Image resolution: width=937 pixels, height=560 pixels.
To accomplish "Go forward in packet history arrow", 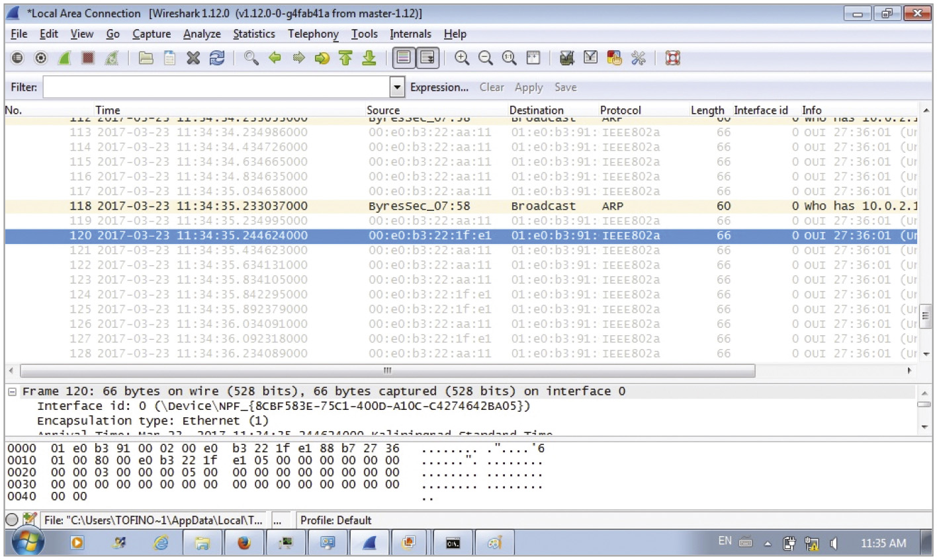I will point(298,58).
